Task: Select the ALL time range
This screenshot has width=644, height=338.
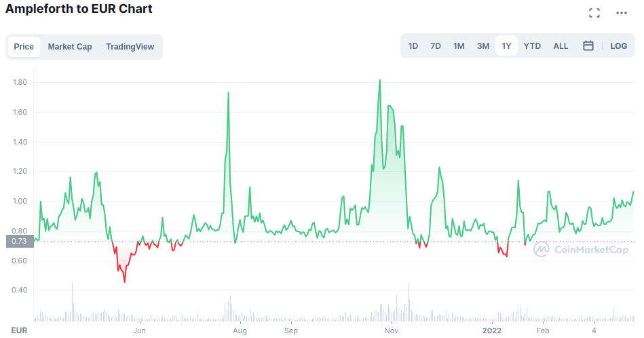Action: click(x=561, y=46)
